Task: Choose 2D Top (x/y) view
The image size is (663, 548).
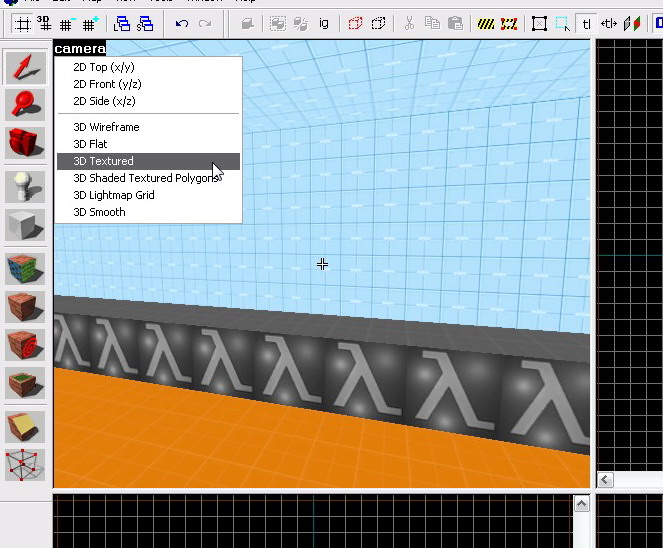Action: pos(148,67)
